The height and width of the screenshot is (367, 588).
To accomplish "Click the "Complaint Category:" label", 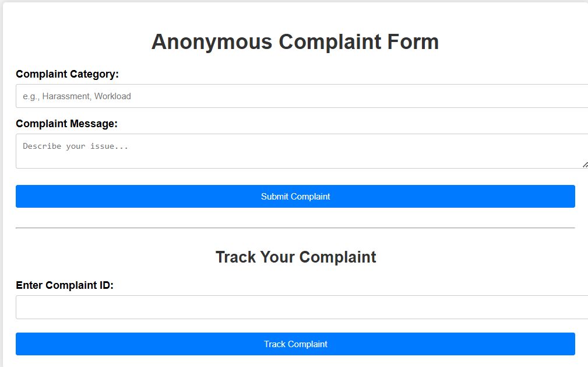I will pyautogui.click(x=67, y=74).
